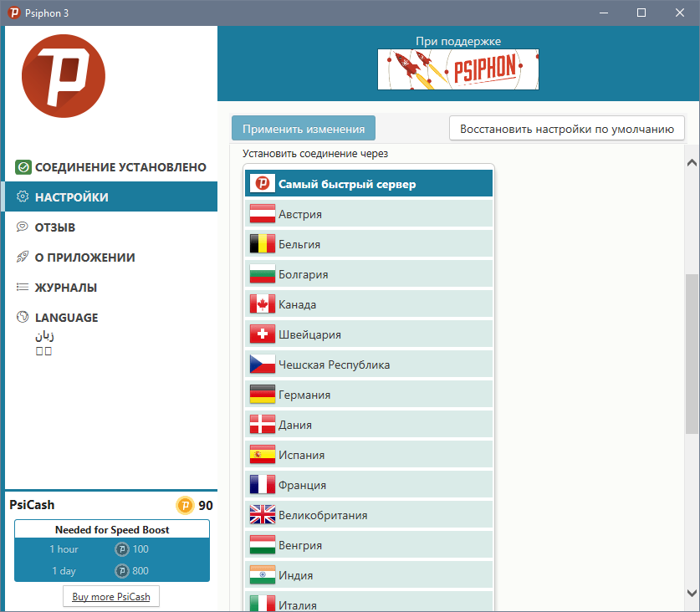This screenshot has width=700, height=612.
Task: Click Psiphon app icon in title bar
Action: (x=14, y=13)
